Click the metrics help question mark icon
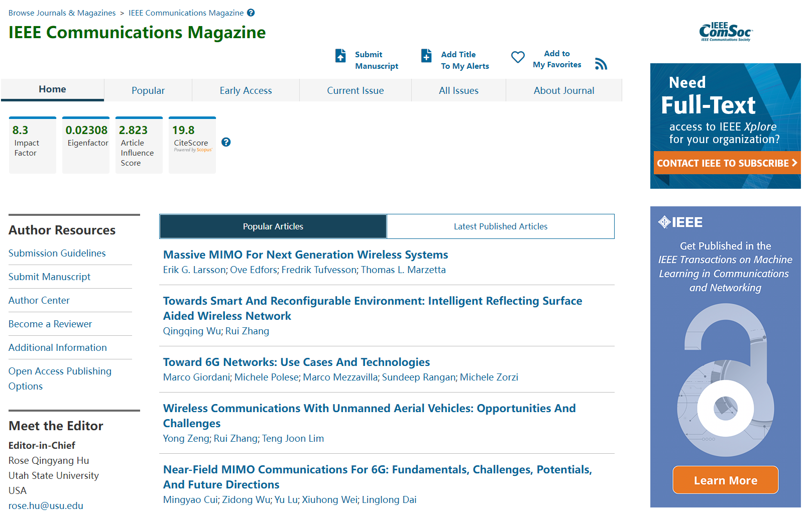 point(226,142)
